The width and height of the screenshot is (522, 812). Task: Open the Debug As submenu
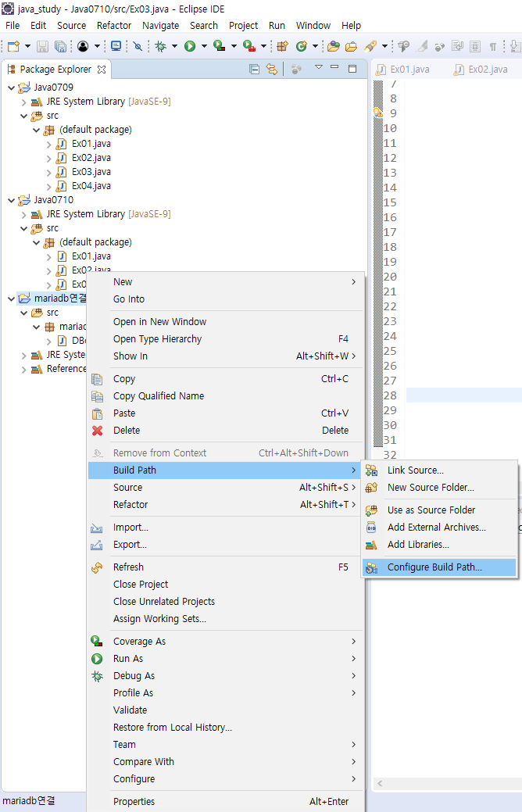pyautogui.click(x=225, y=676)
